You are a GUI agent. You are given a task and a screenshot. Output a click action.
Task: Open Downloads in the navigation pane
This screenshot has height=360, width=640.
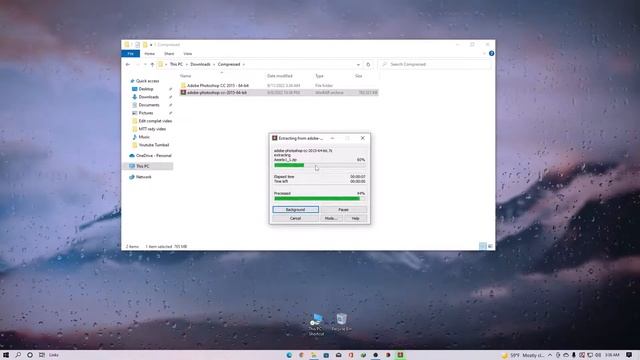pyautogui.click(x=149, y=97)
